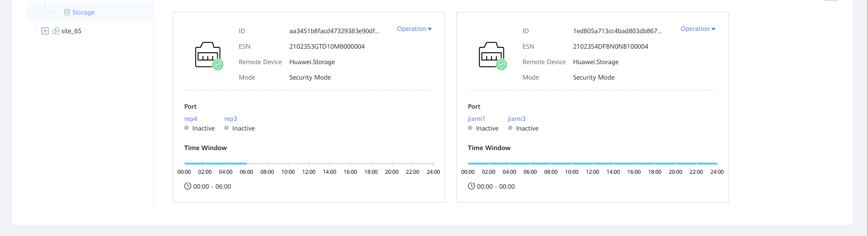Viewport: 868px width, 236px height.
Task: Click the Storage database icon in tree
Action: (x=67, y=12)
